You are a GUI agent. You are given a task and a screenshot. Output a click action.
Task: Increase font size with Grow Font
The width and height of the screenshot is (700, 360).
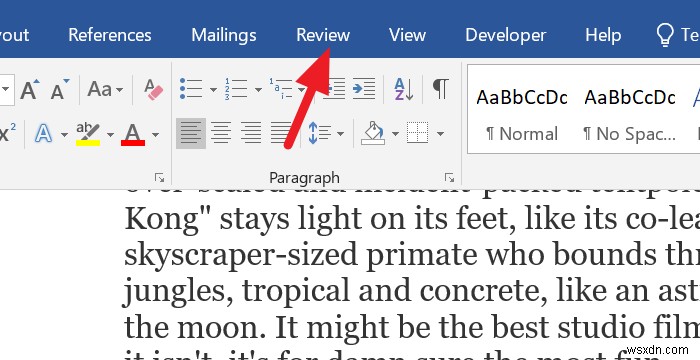tap(29, 89)
